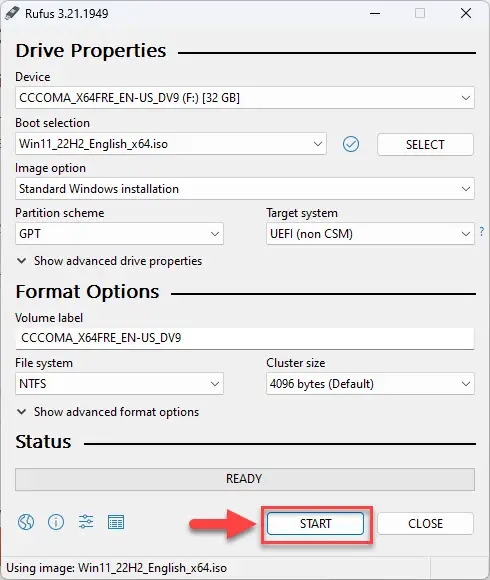Open the File system NTFS dropdown
The width and height of the screenshot is (490, 580).
point(119,384)
